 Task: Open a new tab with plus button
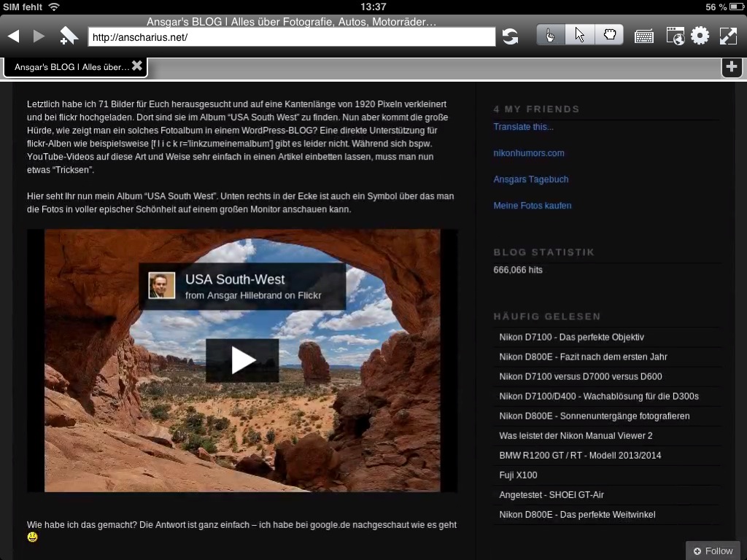click(x=732, y=67)
